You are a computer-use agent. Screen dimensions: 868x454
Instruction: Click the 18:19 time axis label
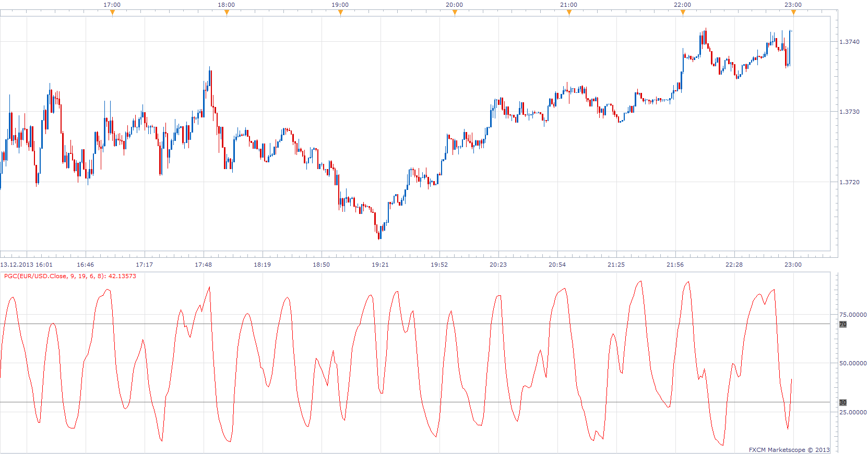coord(263,265)
